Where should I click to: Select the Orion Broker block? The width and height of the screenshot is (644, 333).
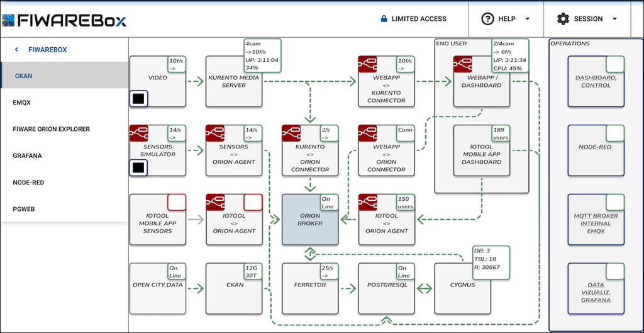click(310, 219)
